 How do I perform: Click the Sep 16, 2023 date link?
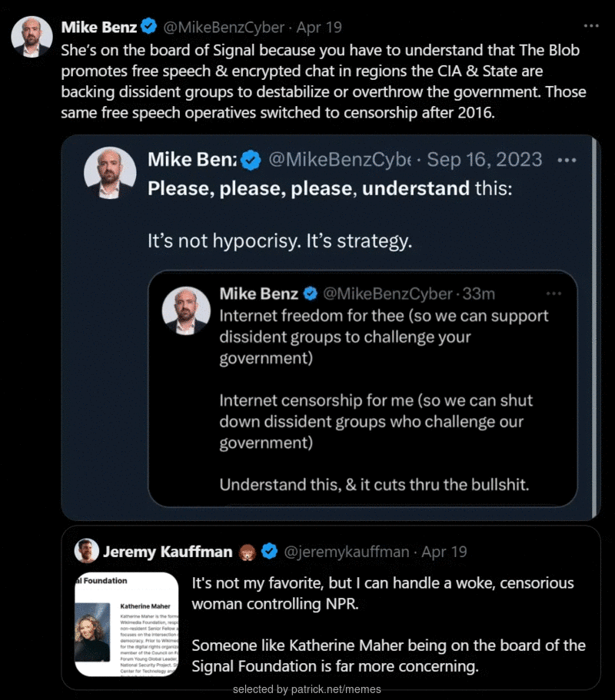pos(484,159)
